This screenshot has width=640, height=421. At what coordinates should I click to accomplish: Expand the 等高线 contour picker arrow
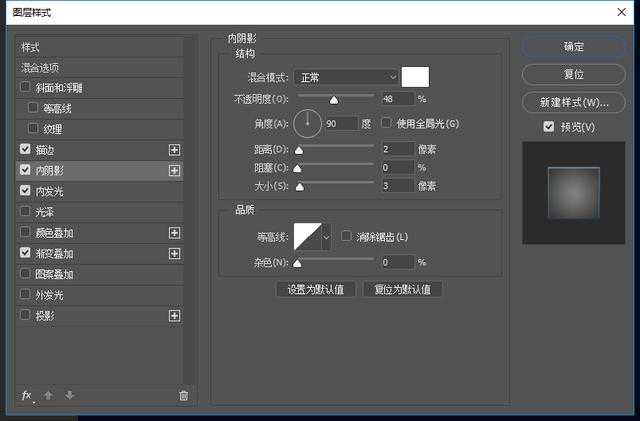[326, 237]
